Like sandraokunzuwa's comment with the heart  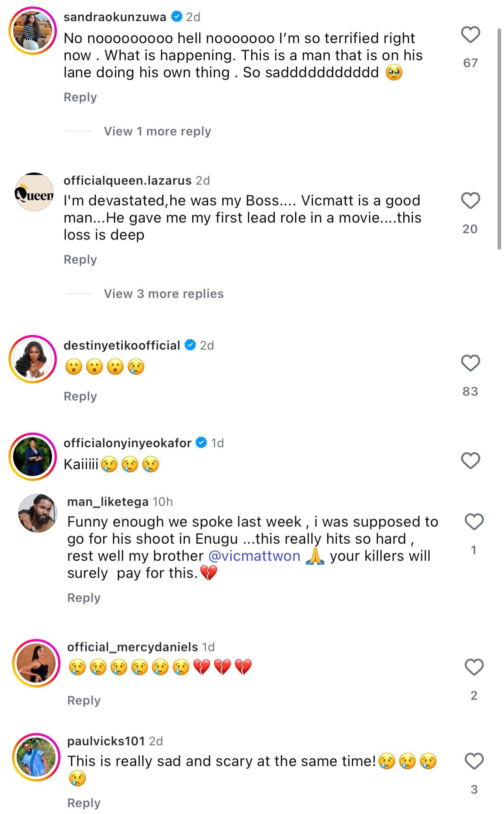pyautogui.click(x=470, y=35)
